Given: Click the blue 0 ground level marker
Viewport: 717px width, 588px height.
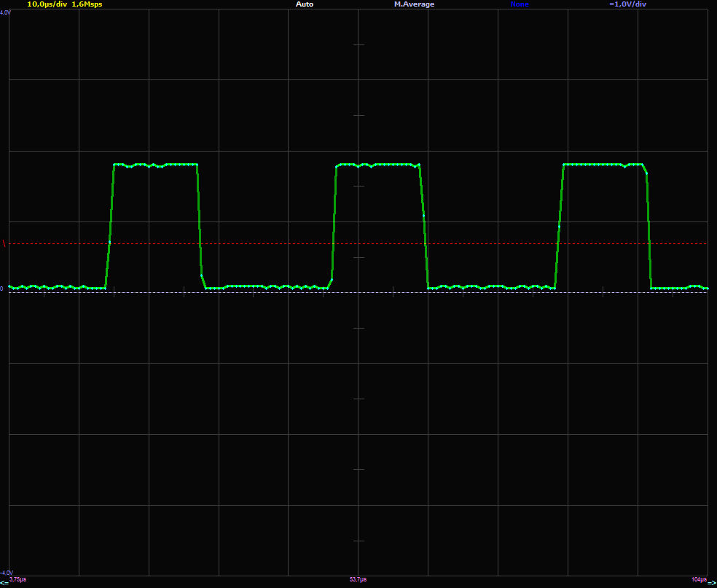Looking at the screenshot, I should coord(2,289).
